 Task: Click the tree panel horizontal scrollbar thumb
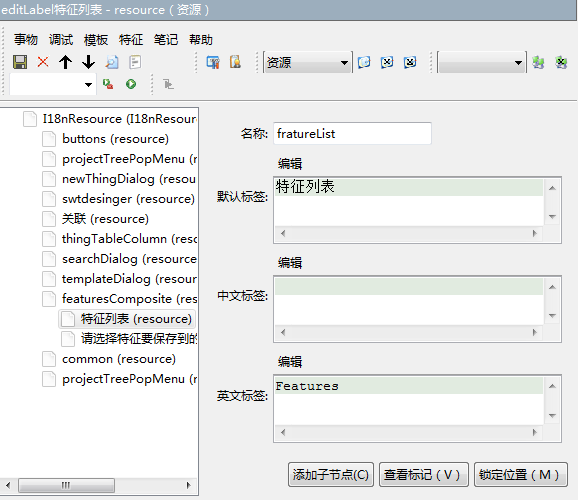pos(66,485)
